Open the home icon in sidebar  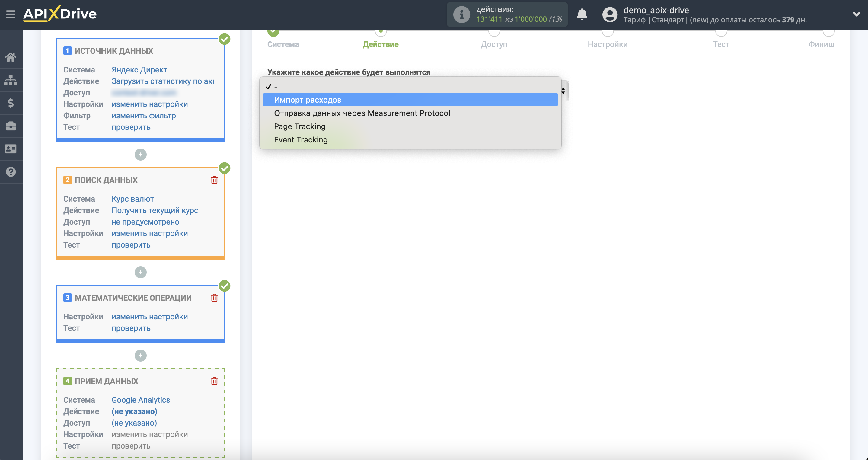tap(11, 57)
